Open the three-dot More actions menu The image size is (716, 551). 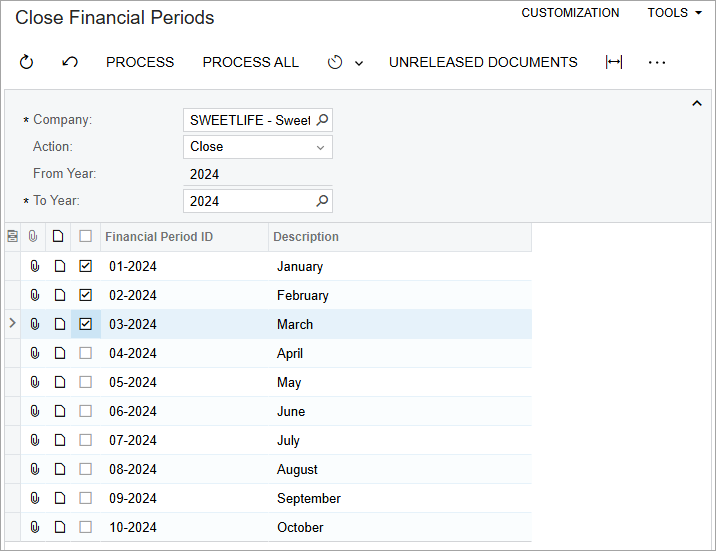(x=656, y=62)
